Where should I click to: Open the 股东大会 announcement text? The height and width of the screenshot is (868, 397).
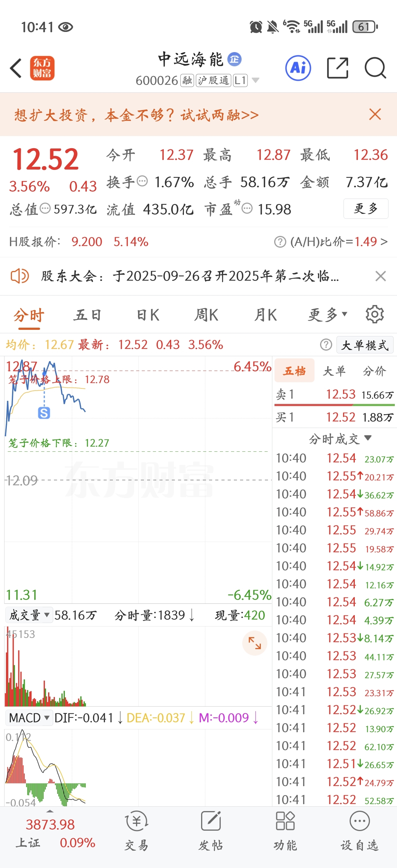click(x=190, y=276)
